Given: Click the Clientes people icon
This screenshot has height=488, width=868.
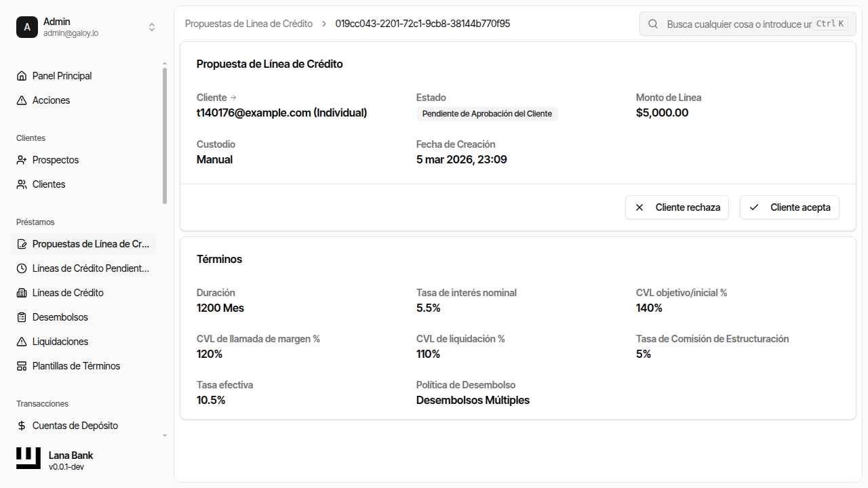Looking at the screenshot, I should tap(21, 184).
